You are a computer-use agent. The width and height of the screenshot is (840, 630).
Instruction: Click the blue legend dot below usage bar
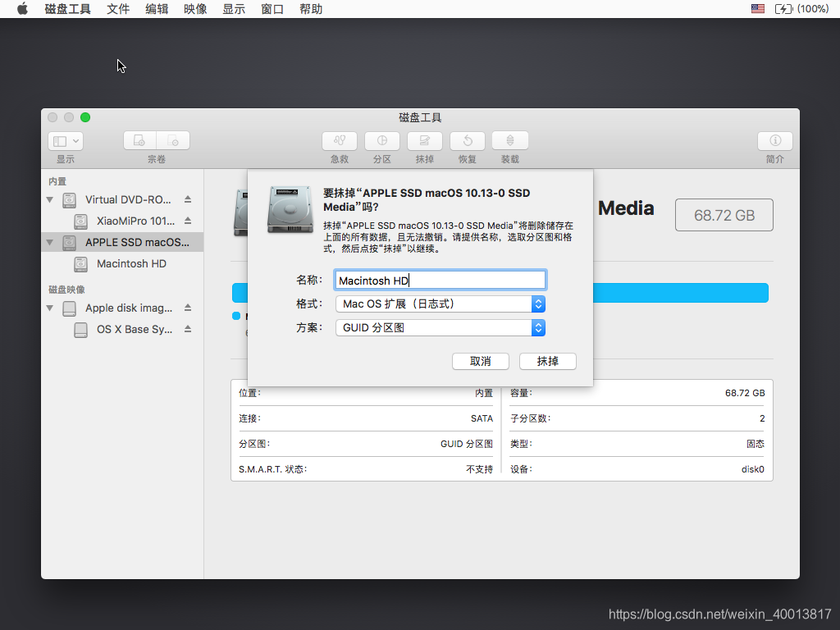click(236, 316)
